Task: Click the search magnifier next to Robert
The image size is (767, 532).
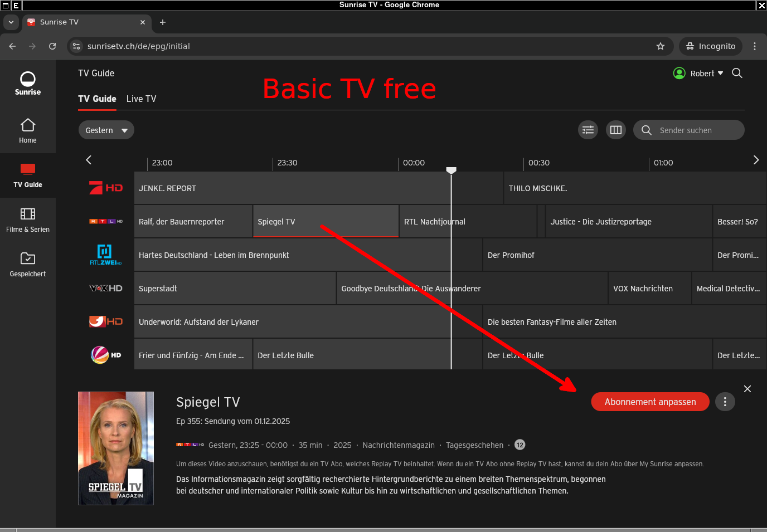Action: click(737, 74)
